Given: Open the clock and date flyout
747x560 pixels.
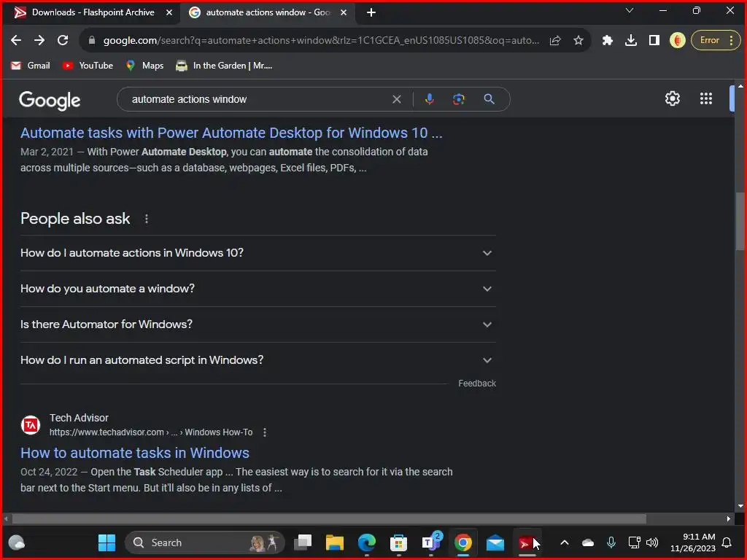Looking at the screenshot, I should (x=693, y=542).
